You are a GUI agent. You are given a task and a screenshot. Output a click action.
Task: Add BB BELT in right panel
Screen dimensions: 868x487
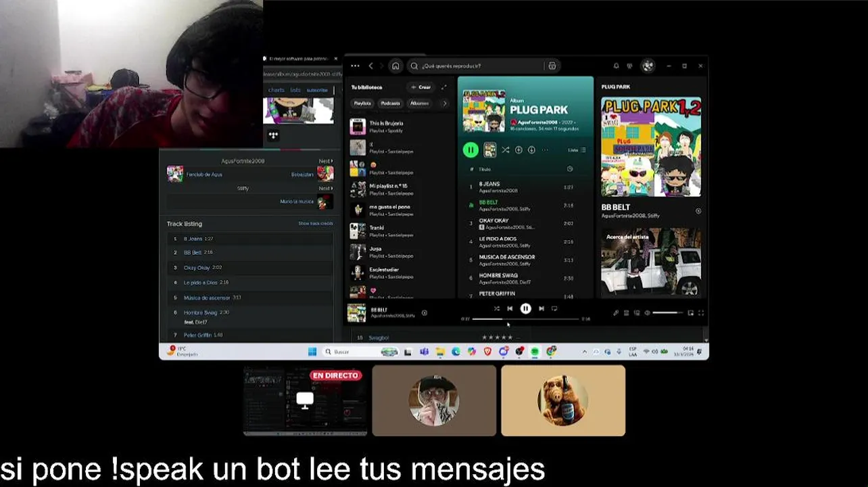(x=698, y=211)
